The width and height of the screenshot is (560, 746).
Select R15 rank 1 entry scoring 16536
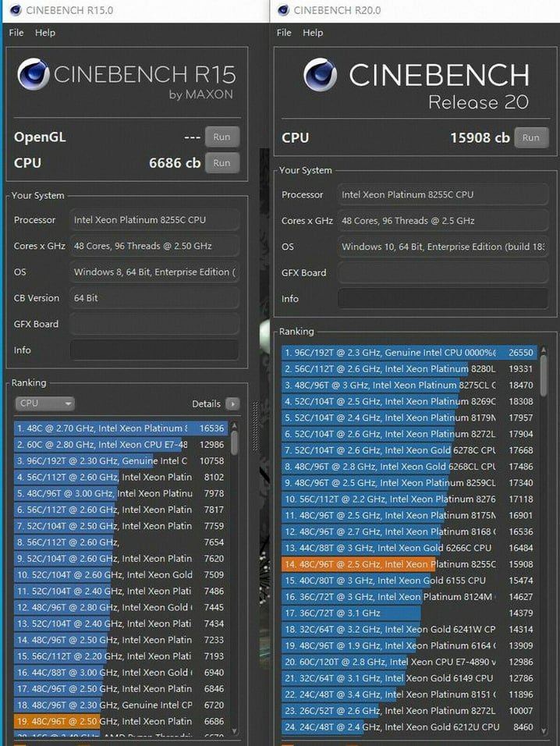[121, 428]
